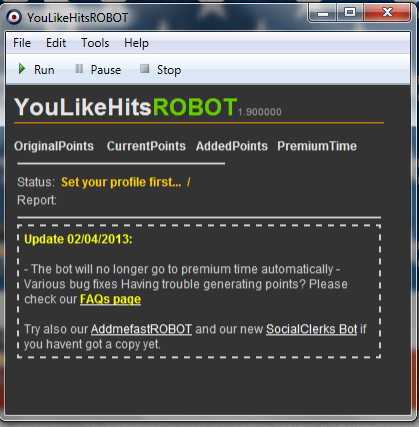Open the File menu
This screenshot has width=419, height=427.
coord(22,43)
